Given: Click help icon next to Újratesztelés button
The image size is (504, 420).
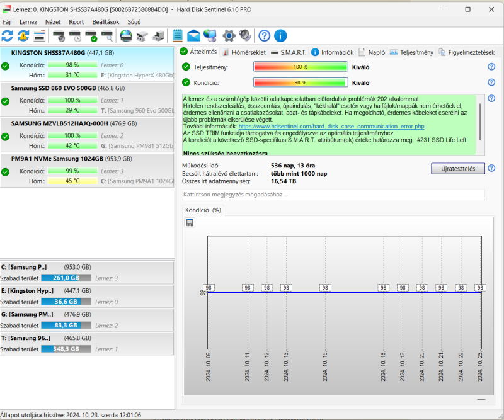Looking at the screenshot, I should tap(491, 168).
